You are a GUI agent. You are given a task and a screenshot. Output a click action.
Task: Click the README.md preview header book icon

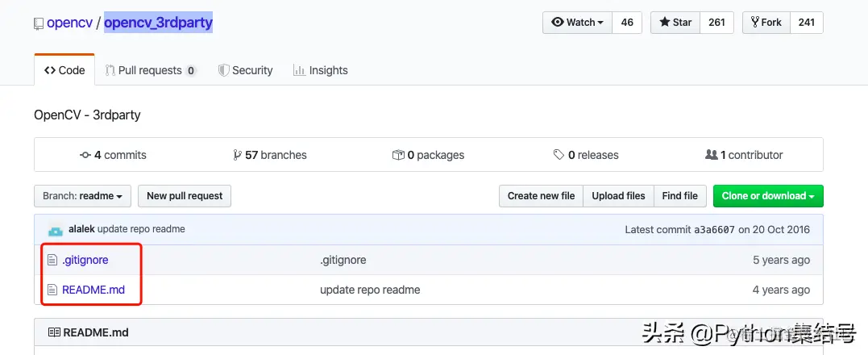click(x=54, y=332)
